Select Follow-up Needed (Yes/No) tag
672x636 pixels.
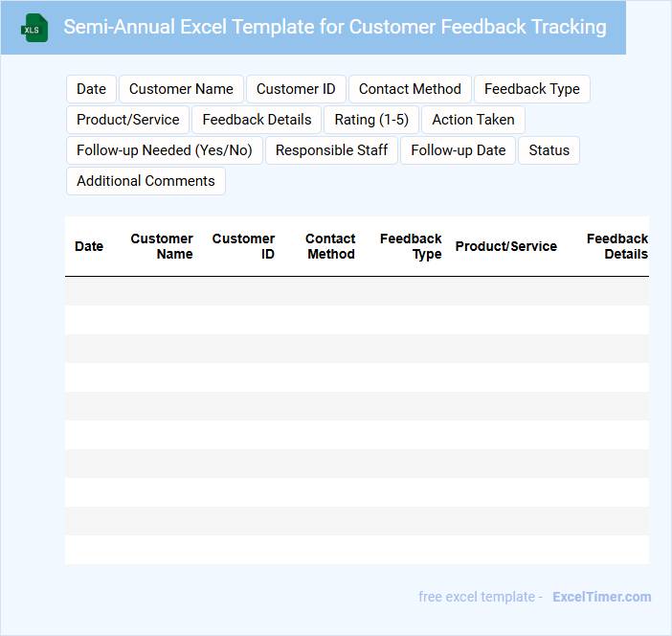click(165, 150)
